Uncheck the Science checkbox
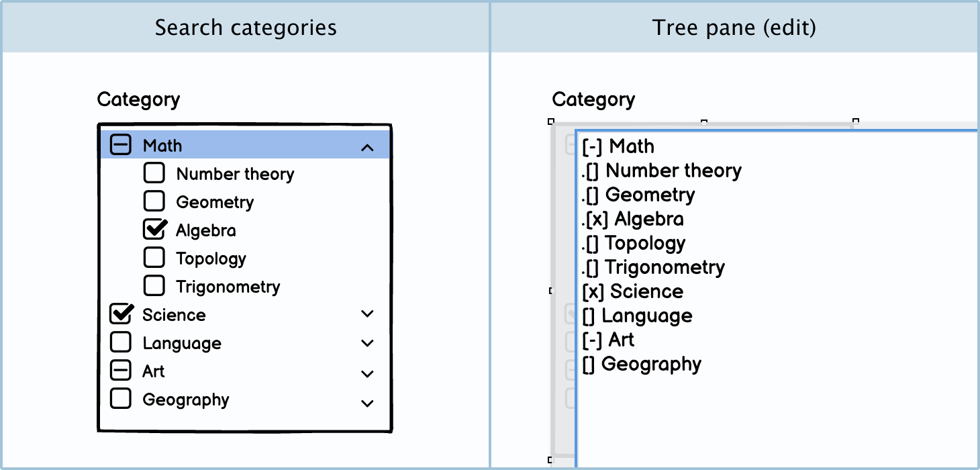The image size is (980, 470). point(121,314)
